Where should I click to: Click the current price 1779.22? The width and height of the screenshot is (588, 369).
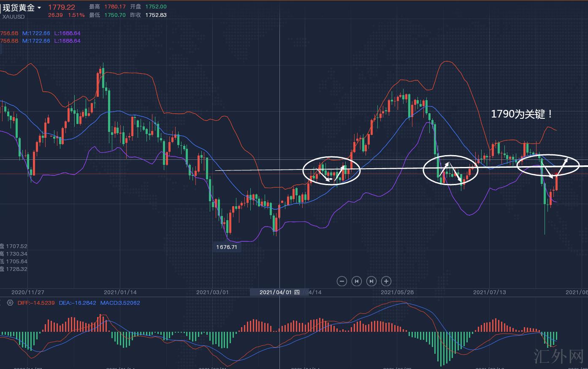[x=62, y=7]
